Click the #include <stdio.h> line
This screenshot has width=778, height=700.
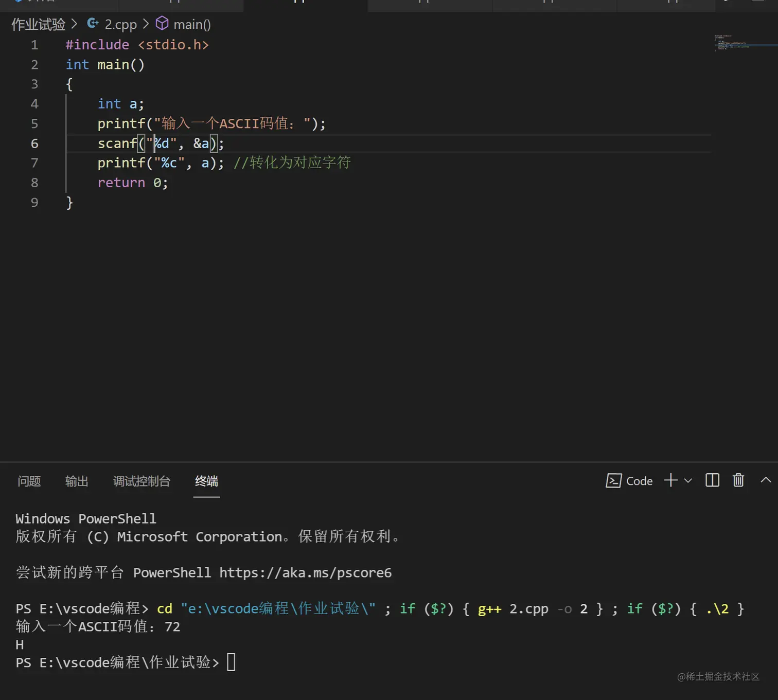point(137,45)
